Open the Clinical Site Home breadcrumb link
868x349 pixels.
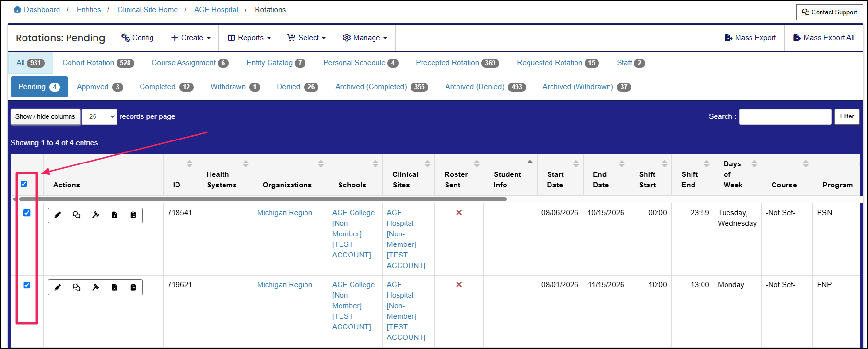tap(148, 10)
